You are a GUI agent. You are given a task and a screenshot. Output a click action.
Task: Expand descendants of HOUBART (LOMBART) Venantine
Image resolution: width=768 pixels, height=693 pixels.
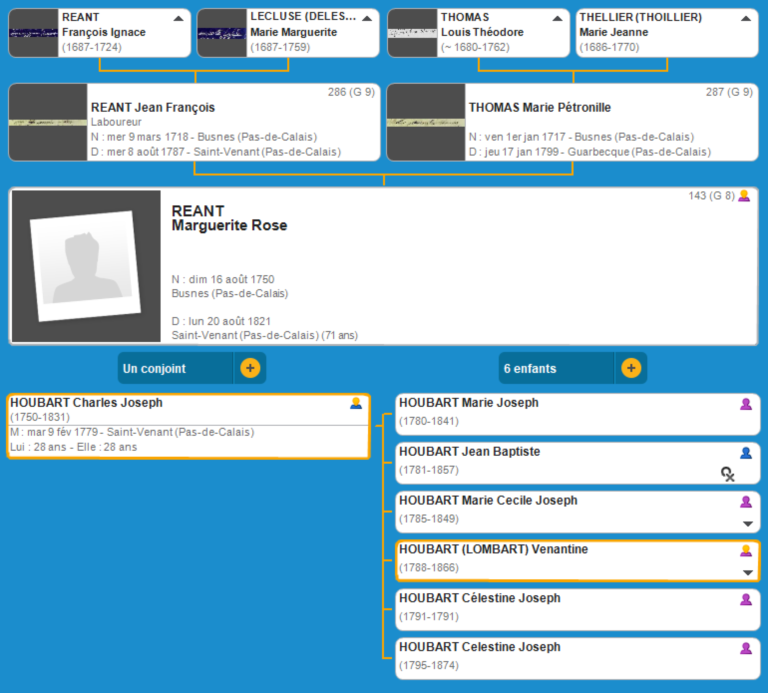(746, 572)
